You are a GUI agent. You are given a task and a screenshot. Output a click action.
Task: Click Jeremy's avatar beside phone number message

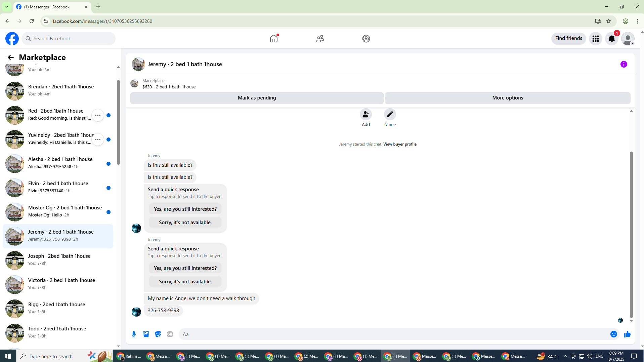click(x=136, y=312)
